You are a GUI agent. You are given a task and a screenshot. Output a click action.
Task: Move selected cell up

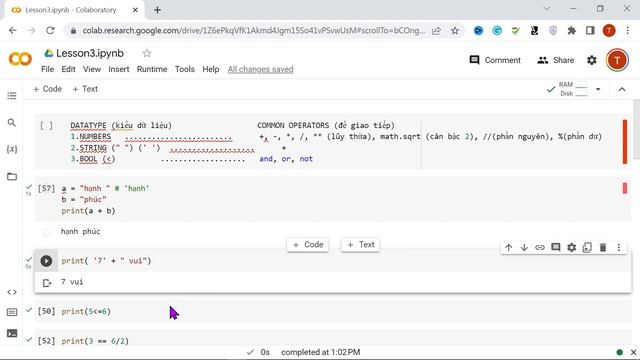509,247
